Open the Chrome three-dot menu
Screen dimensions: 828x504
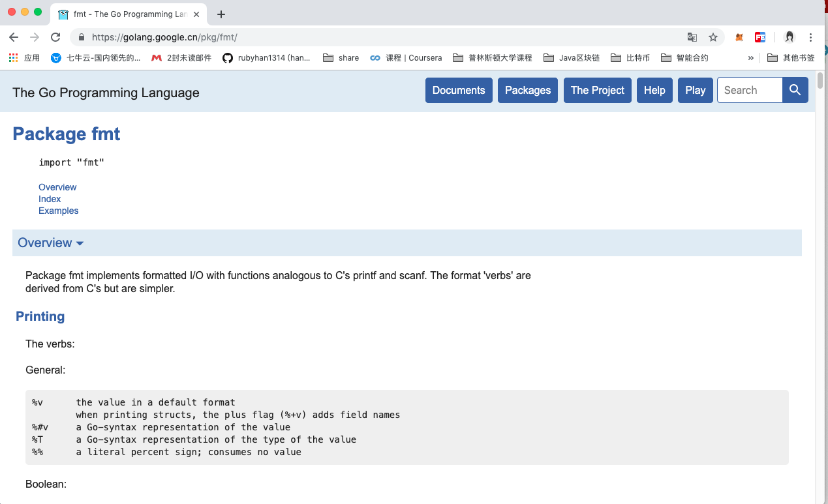point(810,37)
